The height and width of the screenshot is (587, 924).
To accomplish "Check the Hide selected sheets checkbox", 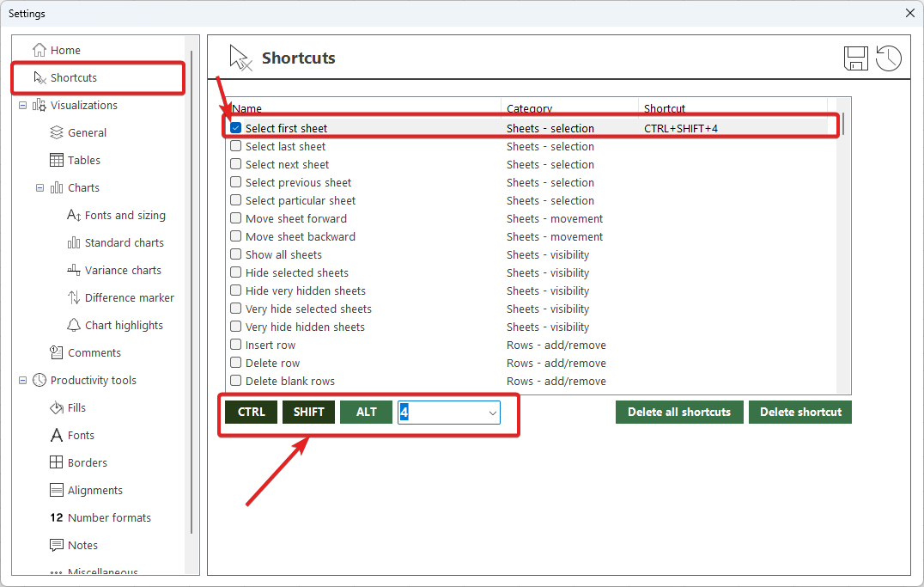I will click(x=235, y=272).
